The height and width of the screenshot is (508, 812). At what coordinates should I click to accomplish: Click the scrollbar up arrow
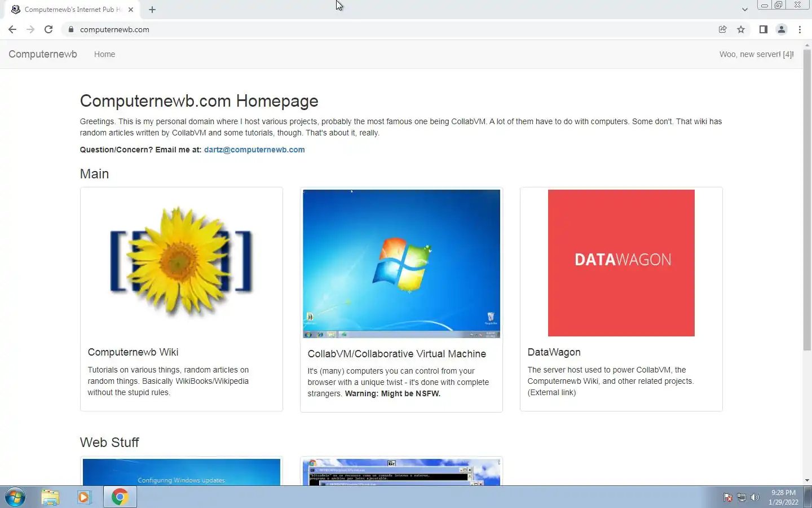807,45
